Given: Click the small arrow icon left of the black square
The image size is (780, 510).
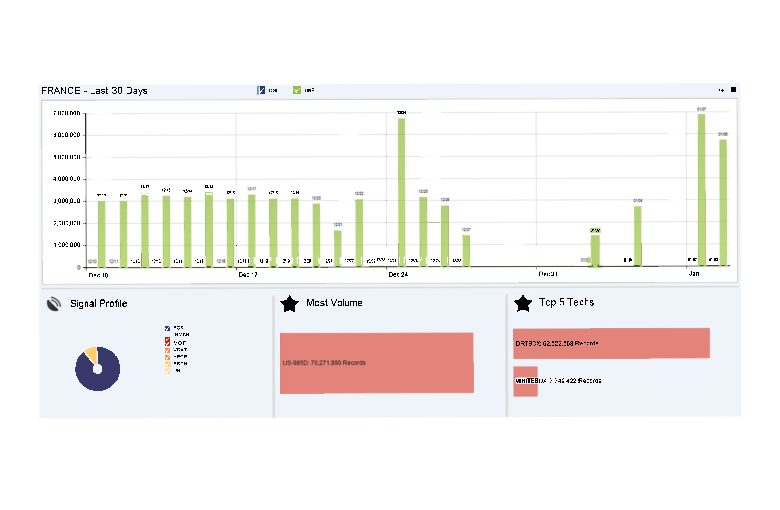Looking at the screenshot, I should pos(721,90).
